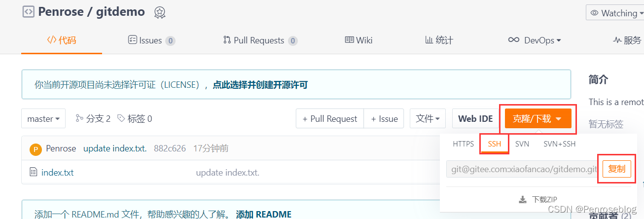This screenshot has width=644, height=219.
Task: Click the 17分钟前 commit timestamp
Action: coord(211,148)
